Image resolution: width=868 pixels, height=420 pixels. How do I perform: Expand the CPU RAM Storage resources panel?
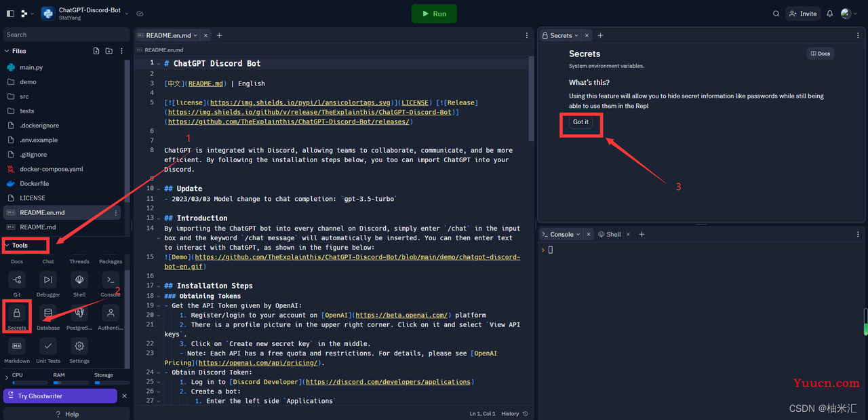coord(7,377)
